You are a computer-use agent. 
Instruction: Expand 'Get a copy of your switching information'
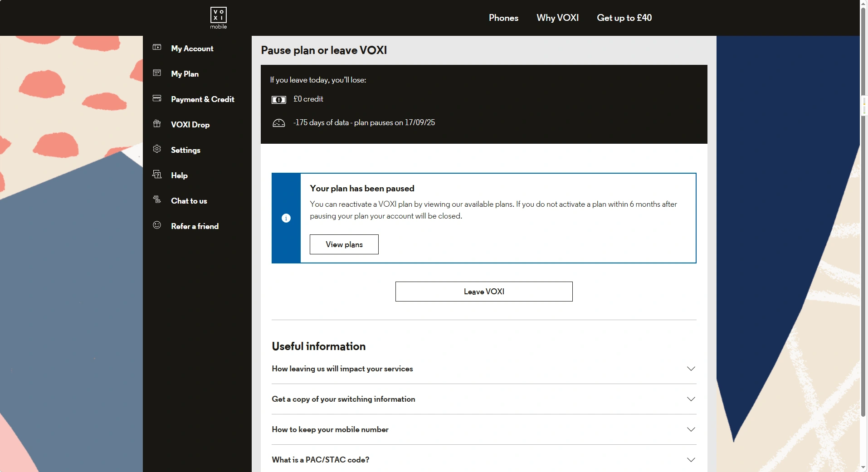(483, 399)
